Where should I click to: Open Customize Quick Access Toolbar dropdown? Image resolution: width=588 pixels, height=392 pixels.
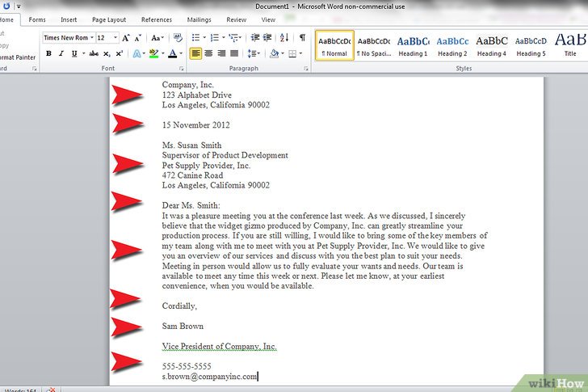[19, 6]
